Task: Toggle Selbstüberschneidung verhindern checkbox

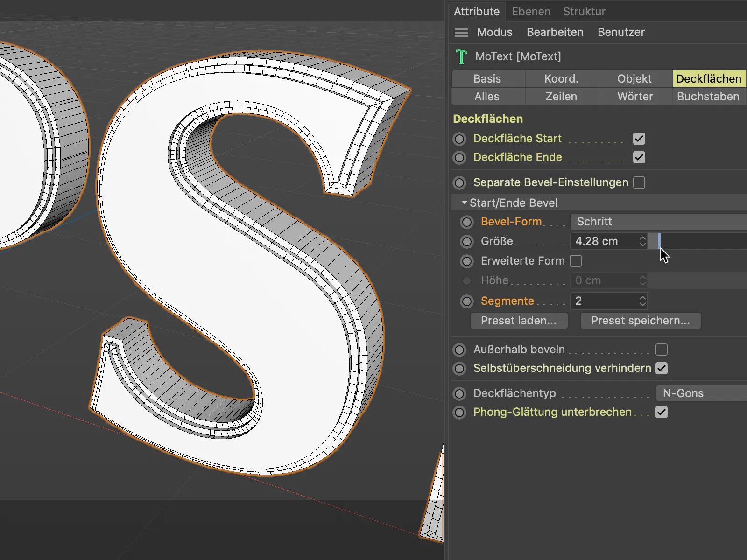Action: pyautogui.click(x=662, y=368)
